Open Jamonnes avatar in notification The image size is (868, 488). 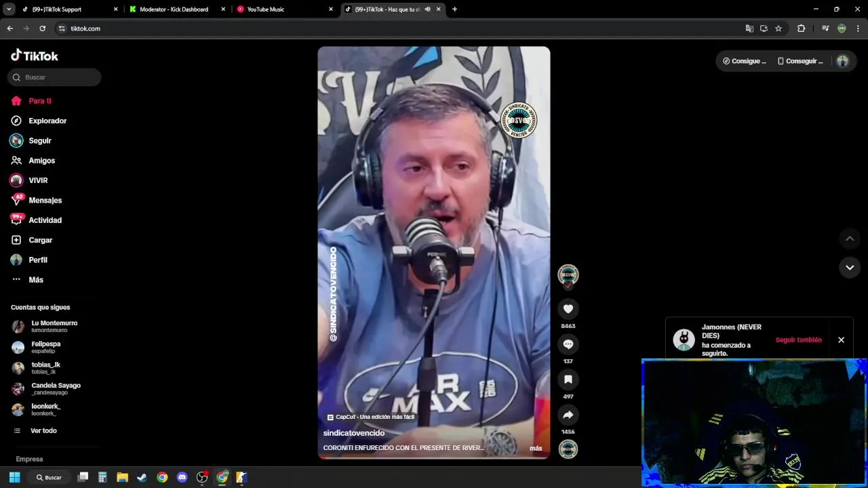click(x=684, y=340)
